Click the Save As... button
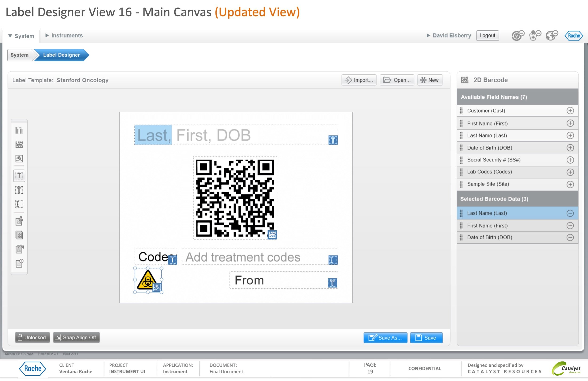The height and width of the screenshot is (381, 588). point(385,338)
